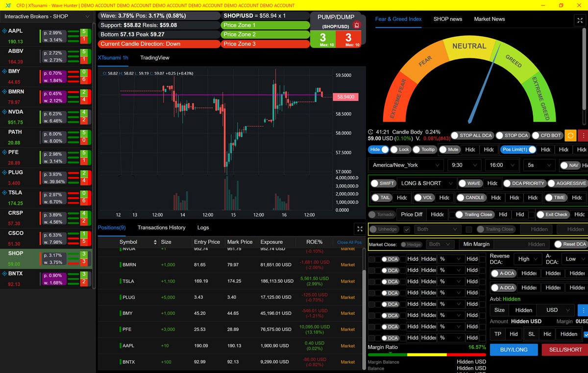Toggle the STOP DCA switch
This screenshot has height=373, width=588.
coord(513,136)
